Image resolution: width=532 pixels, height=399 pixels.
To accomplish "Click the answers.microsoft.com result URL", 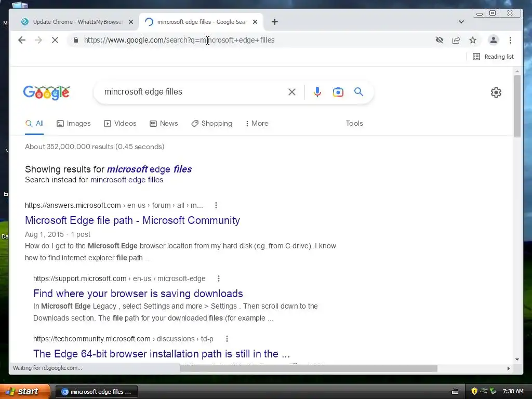I will pyautogui.click(x=114, y=205).
